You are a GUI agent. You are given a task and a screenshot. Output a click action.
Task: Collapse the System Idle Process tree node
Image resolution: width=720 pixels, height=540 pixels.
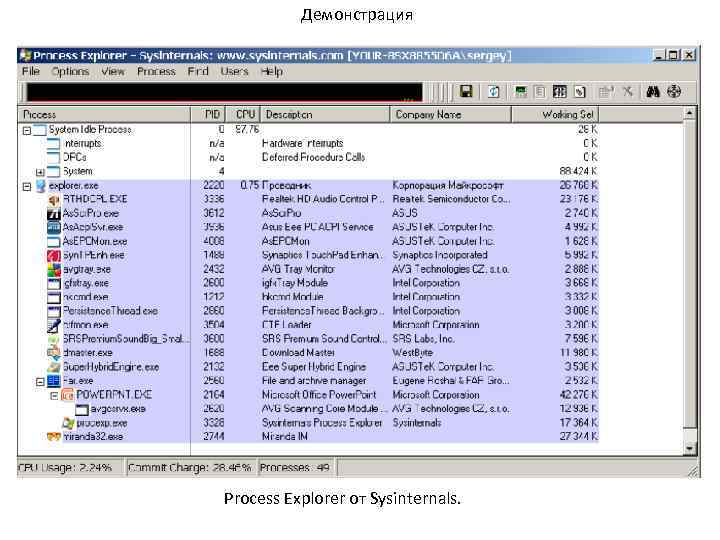point(27,131)
